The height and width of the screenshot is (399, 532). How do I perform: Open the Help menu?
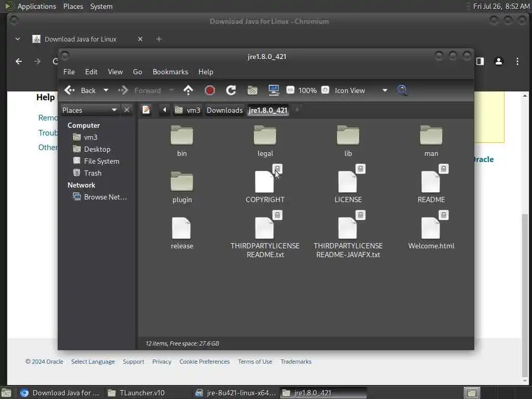tap(206, 72)
